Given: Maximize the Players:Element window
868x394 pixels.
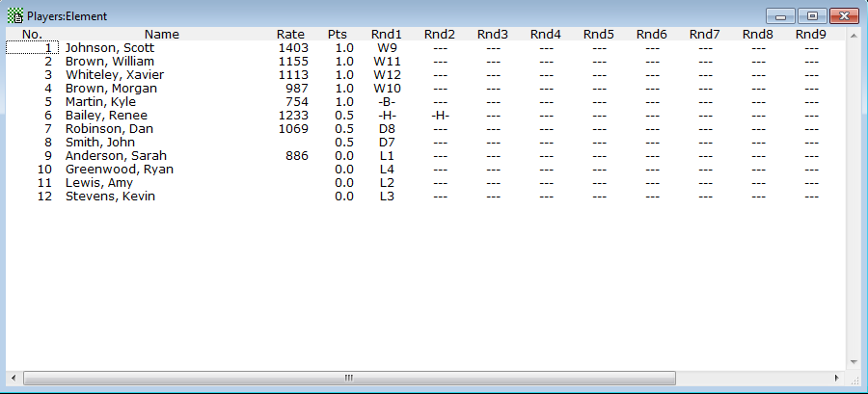Looking at the screenshot, I should [812, 15].
